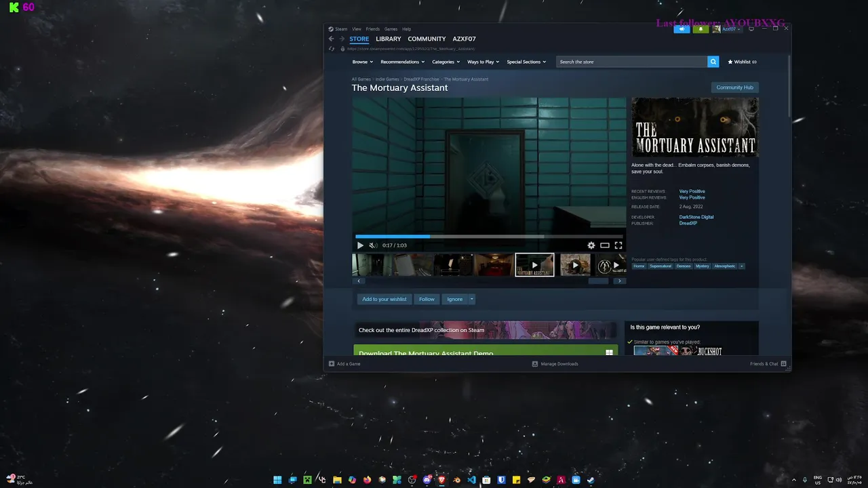Open Manage Downloads
Viewport: 868px width, 488px height.
point(555,364)
